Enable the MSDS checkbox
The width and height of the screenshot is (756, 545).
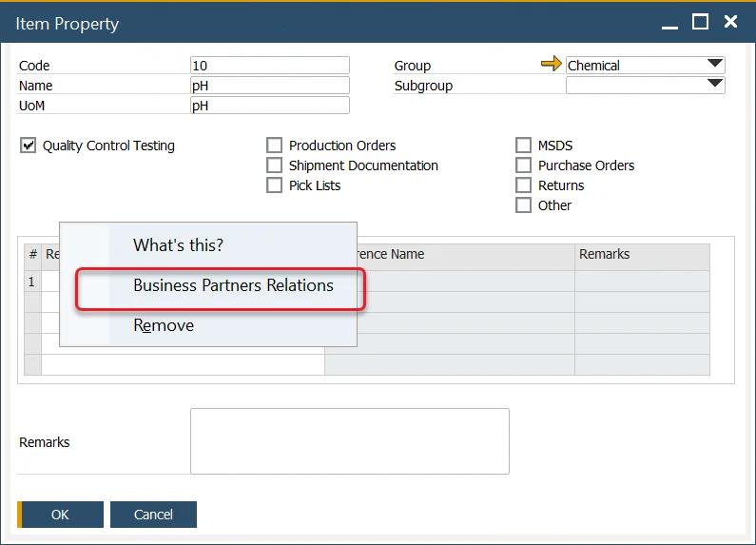(523, 146)
